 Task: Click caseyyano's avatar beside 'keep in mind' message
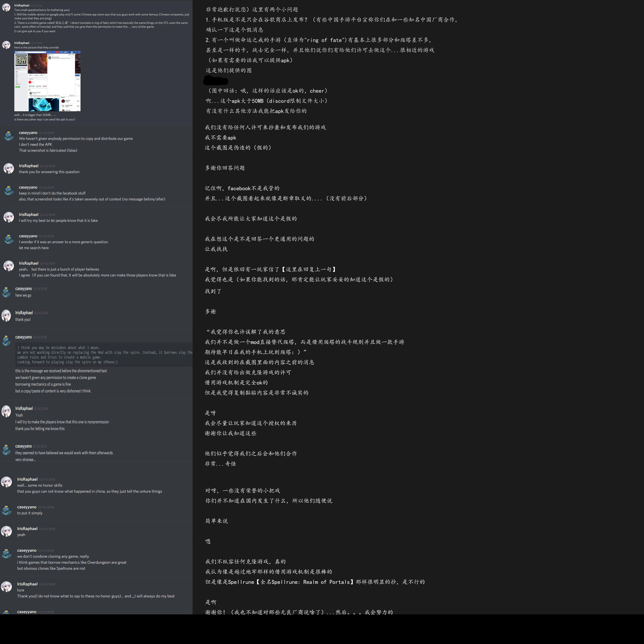pos(8,190)
